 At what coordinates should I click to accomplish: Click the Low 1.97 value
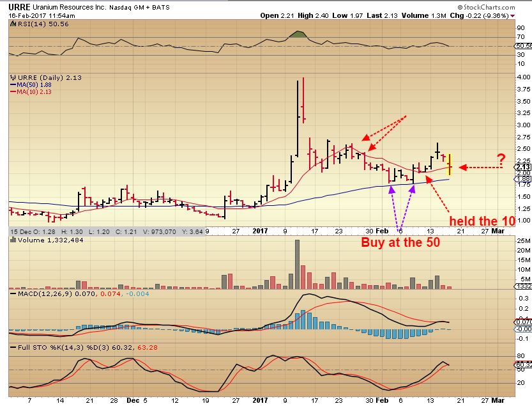tap(347, 15)
